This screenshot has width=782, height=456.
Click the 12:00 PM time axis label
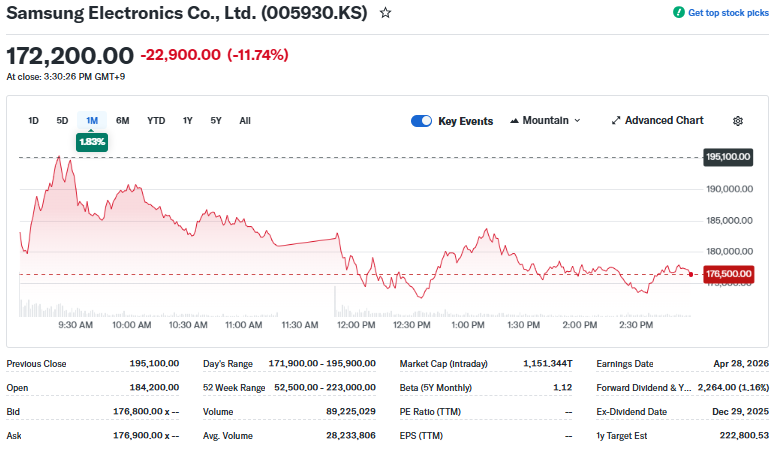tap(356, 325)
